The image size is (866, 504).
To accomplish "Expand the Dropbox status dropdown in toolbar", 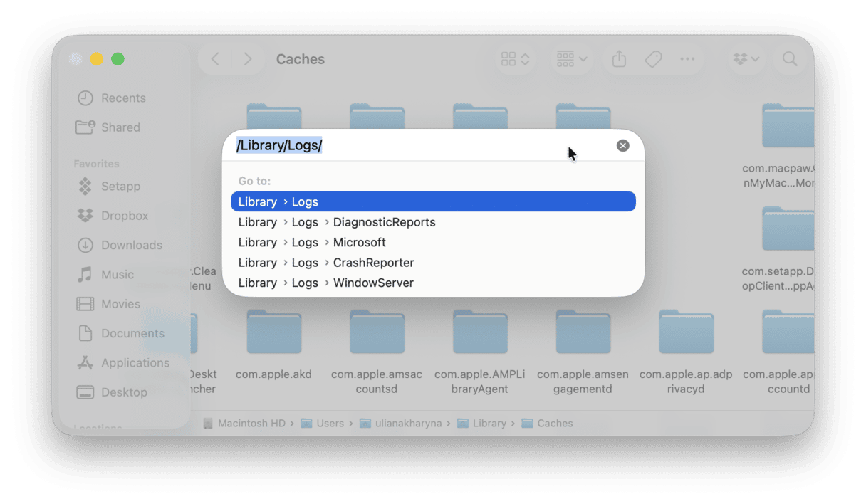I will [746, 59].
